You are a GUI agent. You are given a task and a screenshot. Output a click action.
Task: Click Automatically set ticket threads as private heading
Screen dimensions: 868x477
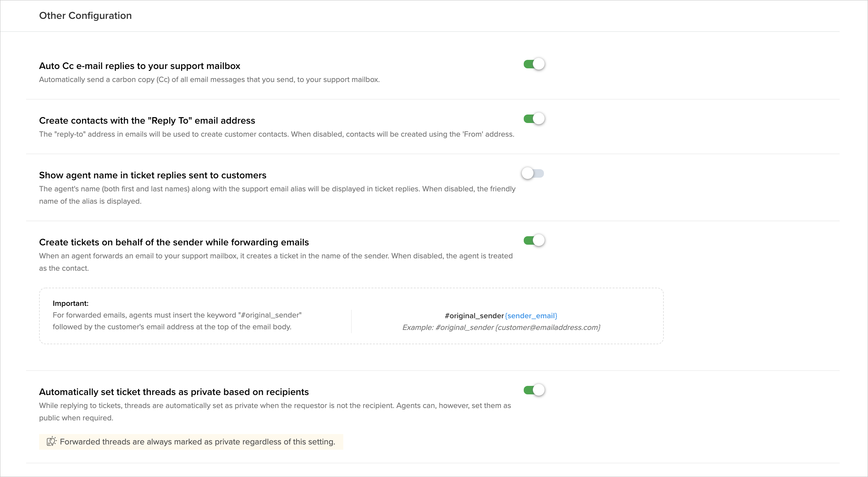(174, 392)
